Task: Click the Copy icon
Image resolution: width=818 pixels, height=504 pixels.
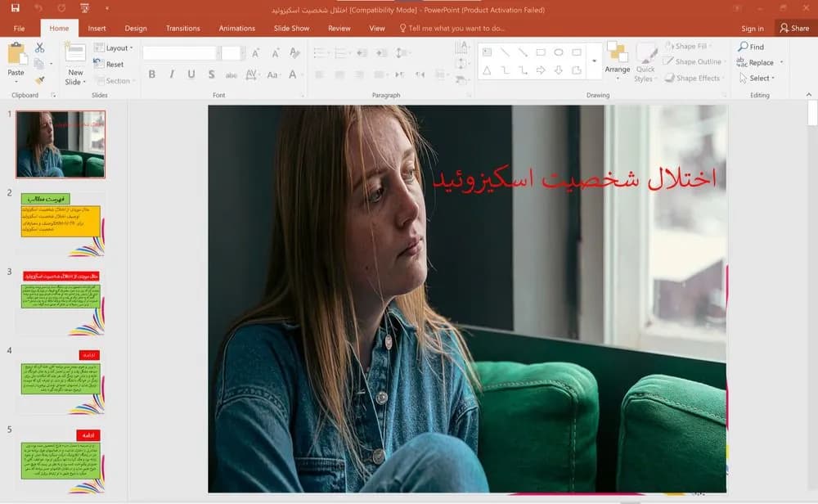Action: tap(38, 64)
